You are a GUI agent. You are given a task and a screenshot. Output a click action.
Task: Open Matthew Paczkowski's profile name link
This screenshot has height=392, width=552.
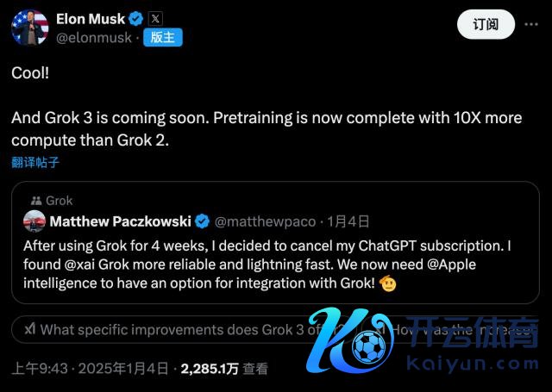(x=121, y=221)
